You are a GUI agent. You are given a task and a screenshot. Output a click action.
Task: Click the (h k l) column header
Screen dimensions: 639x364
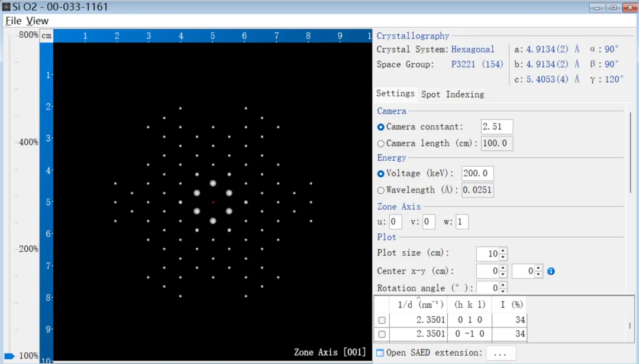tap(469, 304)
